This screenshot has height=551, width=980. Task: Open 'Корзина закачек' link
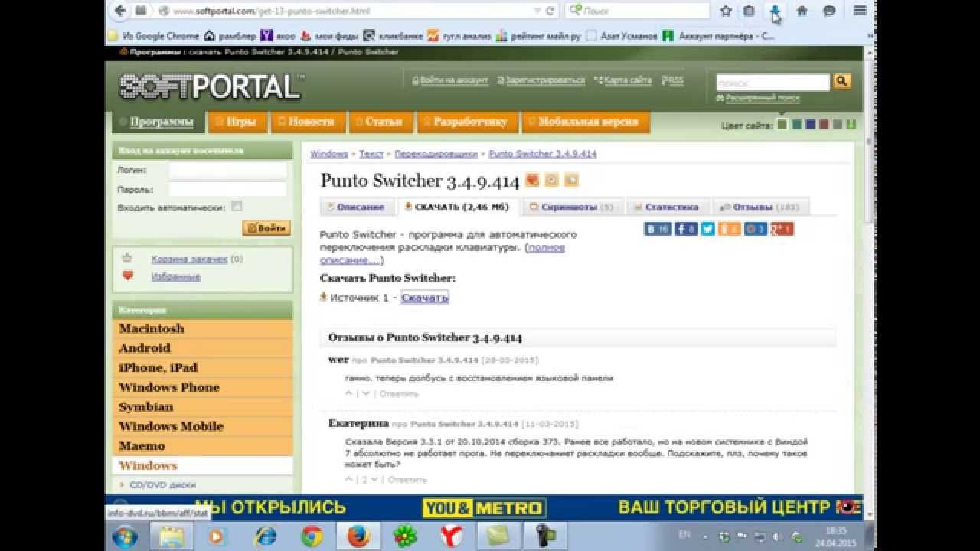189,259
